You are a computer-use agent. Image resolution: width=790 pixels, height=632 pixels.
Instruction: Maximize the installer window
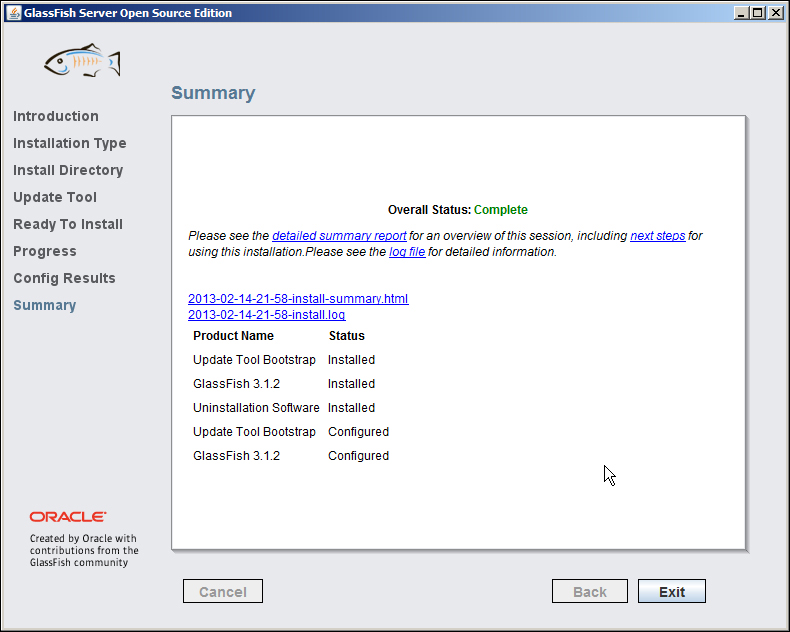tap(757, 13)
